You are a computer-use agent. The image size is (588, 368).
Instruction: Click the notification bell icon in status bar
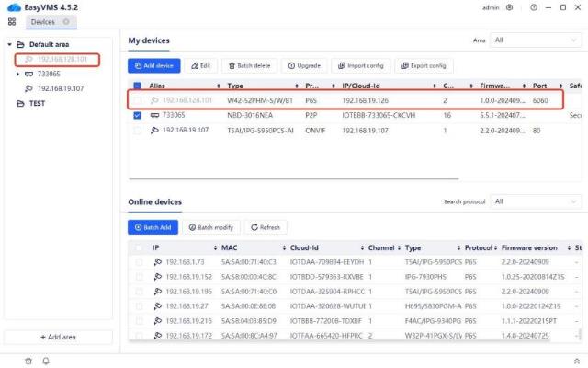coord(45,360)
